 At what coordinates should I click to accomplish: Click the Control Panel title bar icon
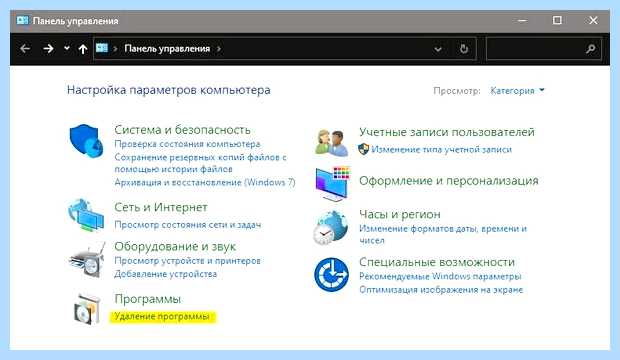[x=23, y=20]
